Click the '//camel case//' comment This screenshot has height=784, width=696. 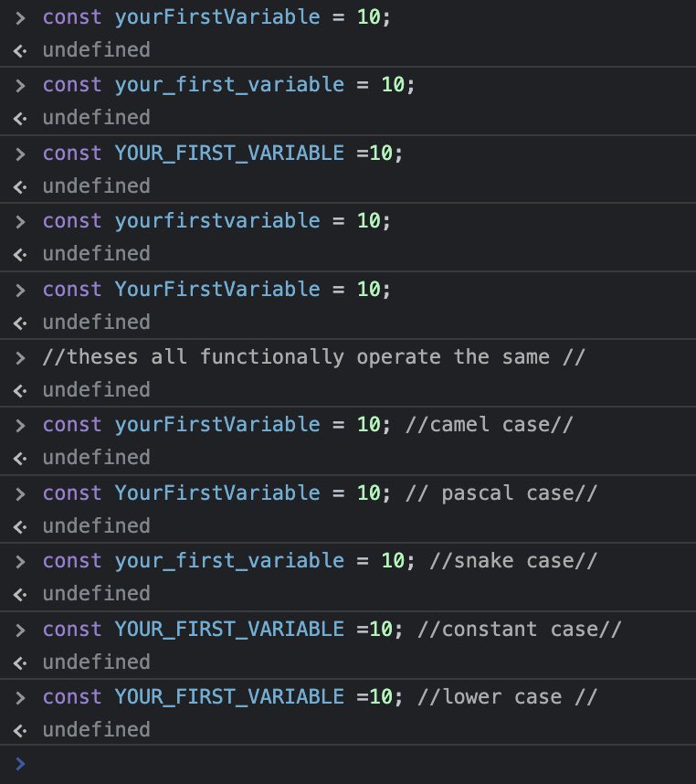[489, 425]
